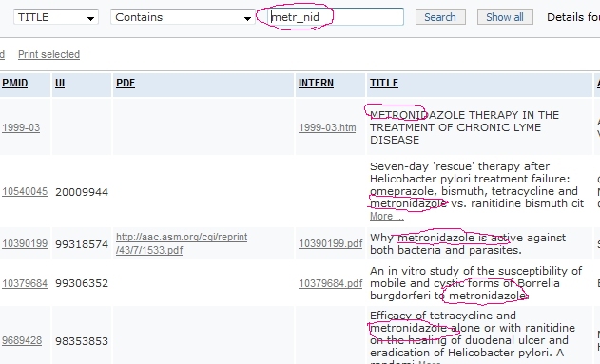600x364 pixels.
Task: Sort by PDF column header
Action: [x=126, y=83]
